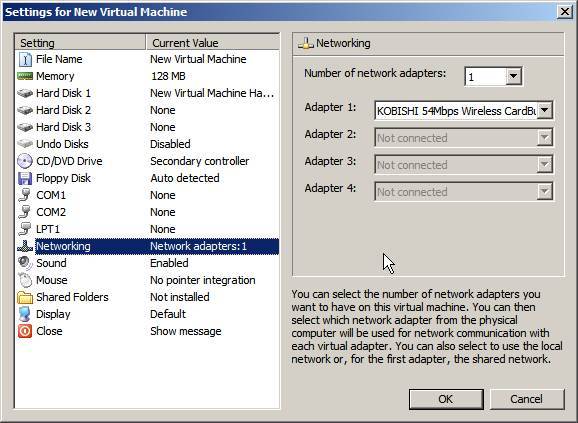
Task: Click the Floppy Disk icon
Action: (x=25, y=178)
